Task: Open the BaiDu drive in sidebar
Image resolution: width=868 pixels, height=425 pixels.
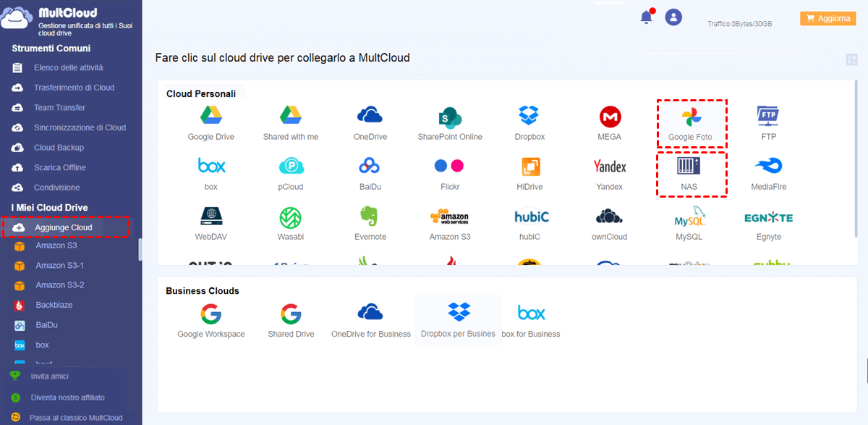Action: tap(48, 325)
